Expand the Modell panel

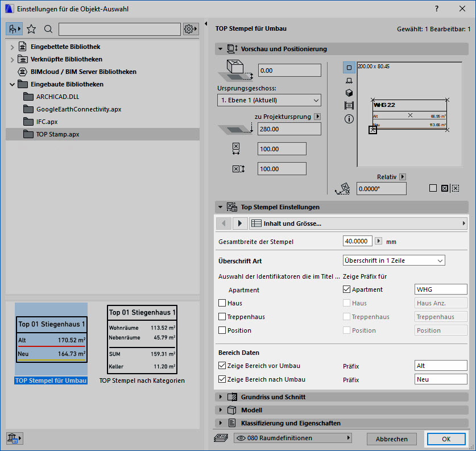coord(221,409)
